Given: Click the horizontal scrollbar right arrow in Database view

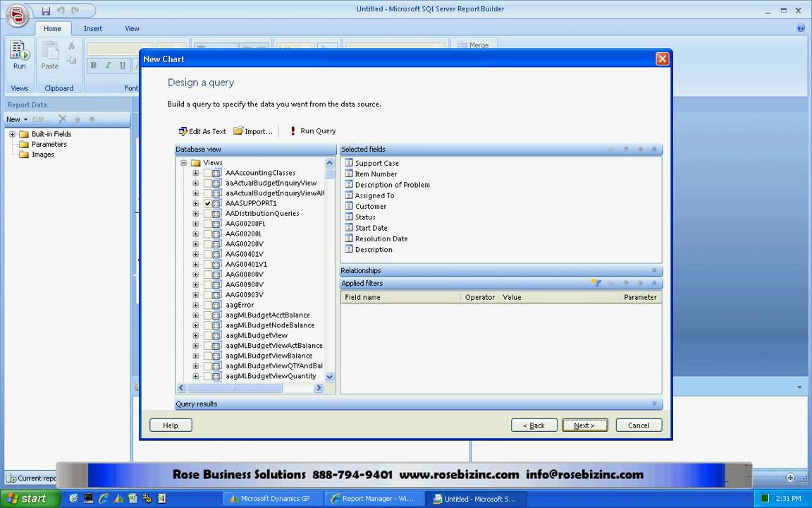Looking at the screenshot, I should tap(319, 388).
